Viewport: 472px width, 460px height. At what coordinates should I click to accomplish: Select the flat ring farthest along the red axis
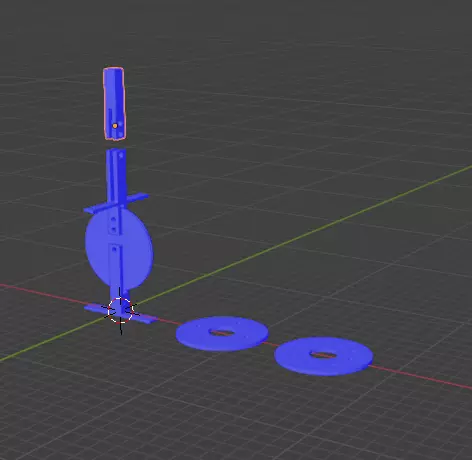coord(323,356)
